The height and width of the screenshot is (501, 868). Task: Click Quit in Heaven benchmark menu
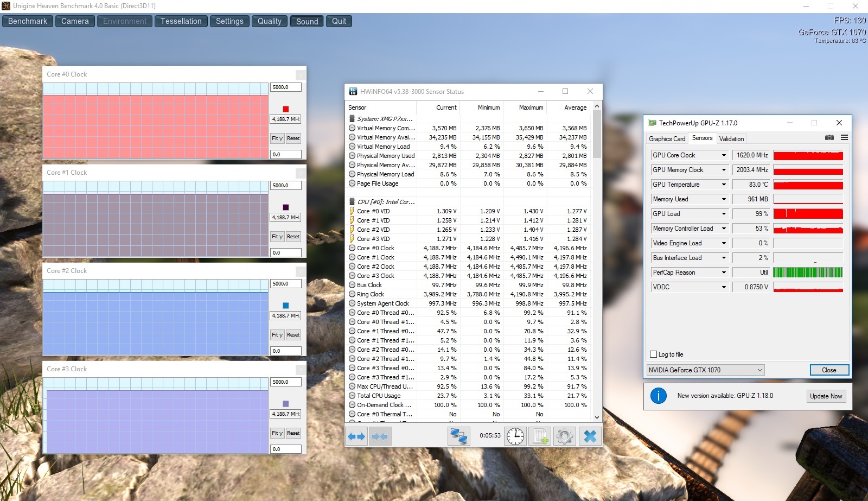tap(339, 21)
